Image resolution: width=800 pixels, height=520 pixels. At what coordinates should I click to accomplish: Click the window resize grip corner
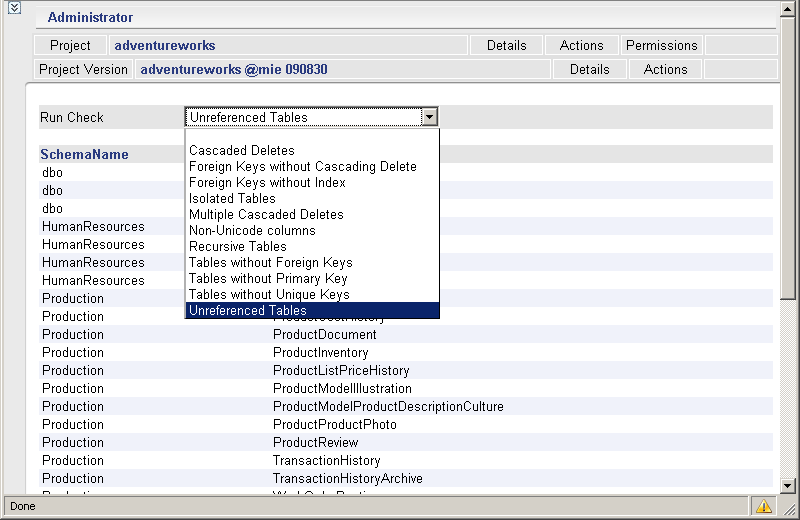coord(790,509)
